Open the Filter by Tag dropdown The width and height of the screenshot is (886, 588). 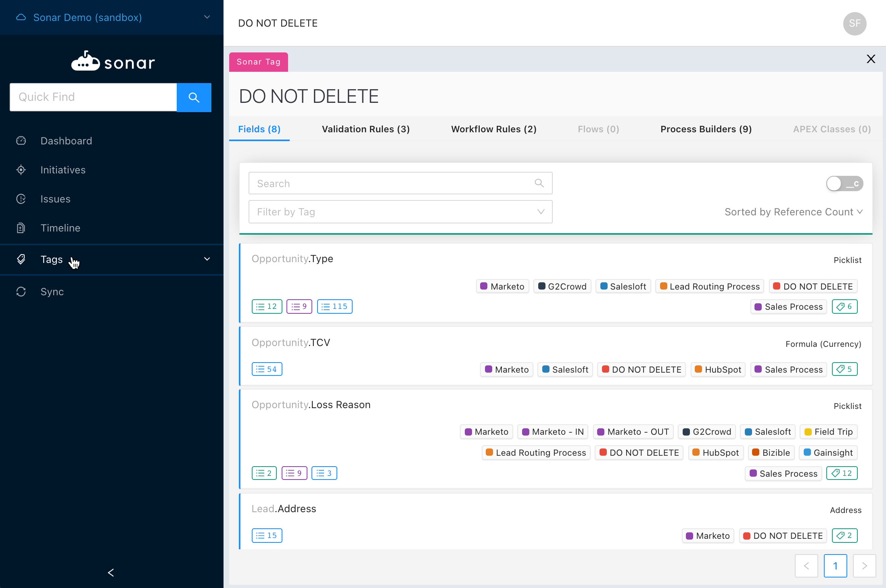coord(400,212)
